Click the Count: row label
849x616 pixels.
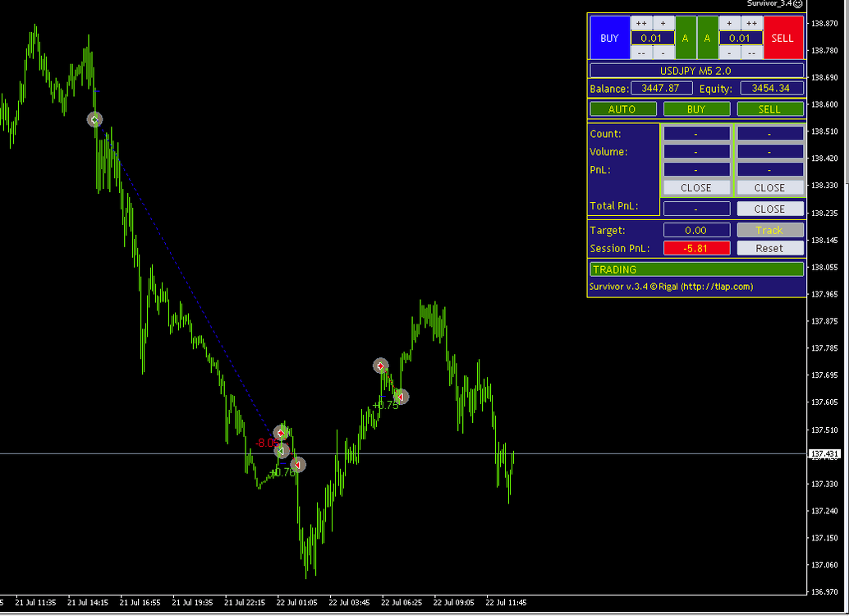pyautogui.click(x=606, y=134)
